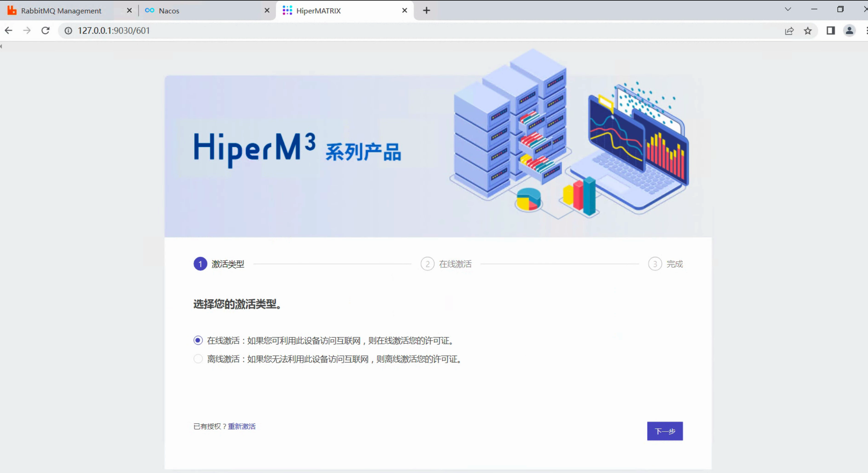Close the RabbitMQ Management tab
This screenshot has height=473, width=868.
pos(129,11)
